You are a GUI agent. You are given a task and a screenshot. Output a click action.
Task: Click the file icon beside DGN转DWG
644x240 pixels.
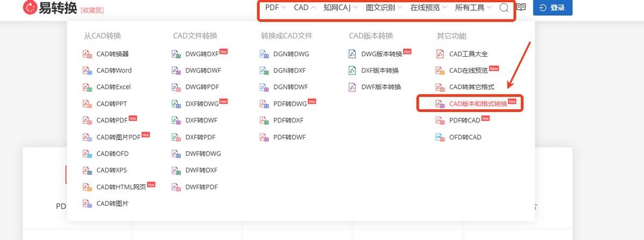tap(264, 54)
